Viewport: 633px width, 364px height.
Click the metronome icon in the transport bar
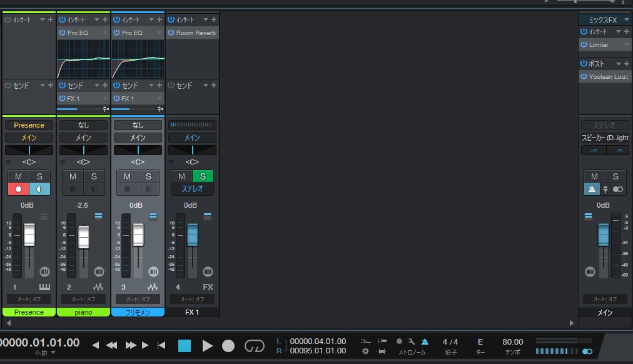(425, 341)
